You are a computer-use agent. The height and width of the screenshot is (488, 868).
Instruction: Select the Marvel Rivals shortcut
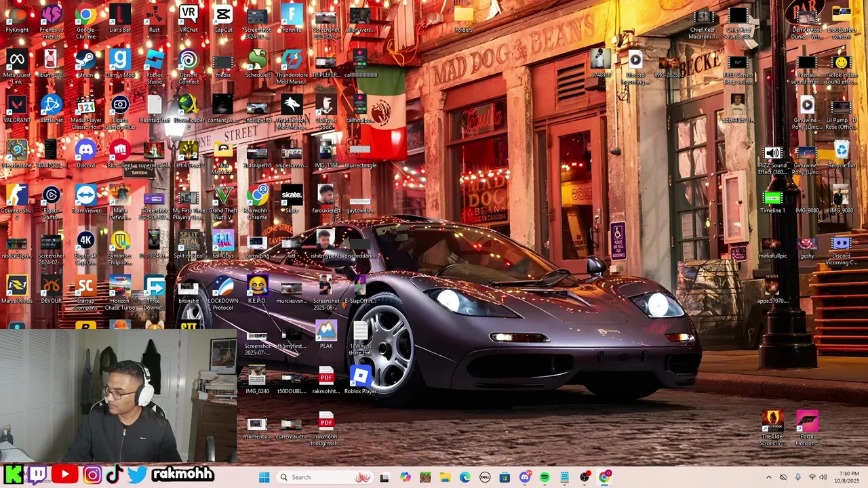click(x=17, y=290)
